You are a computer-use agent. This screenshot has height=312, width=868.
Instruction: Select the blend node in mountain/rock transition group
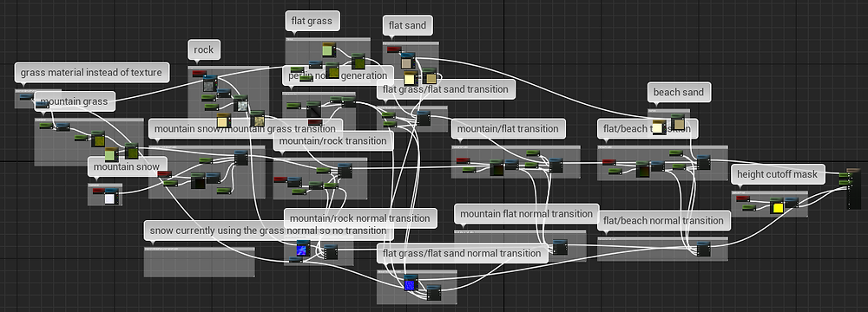point(345,171)
